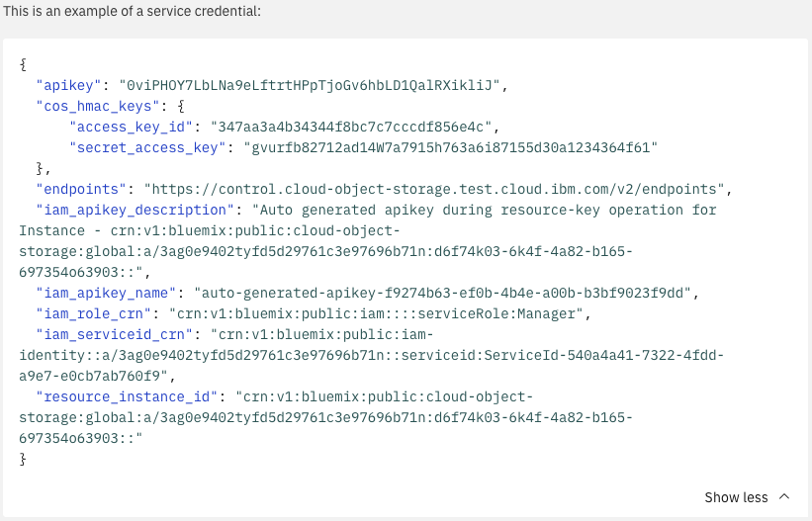
Task: Collapse the credential with Show less
Action: pos(736,497)
